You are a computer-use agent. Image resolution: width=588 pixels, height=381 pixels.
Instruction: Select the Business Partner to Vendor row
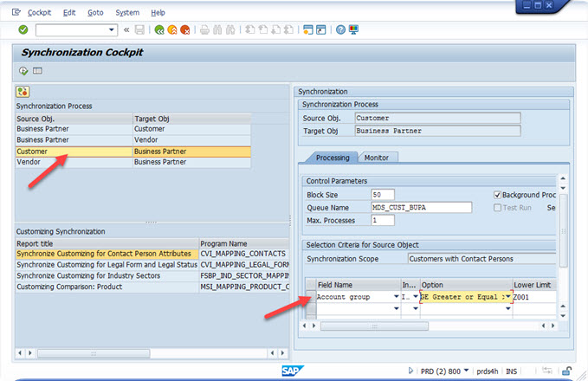coord(132,140)
